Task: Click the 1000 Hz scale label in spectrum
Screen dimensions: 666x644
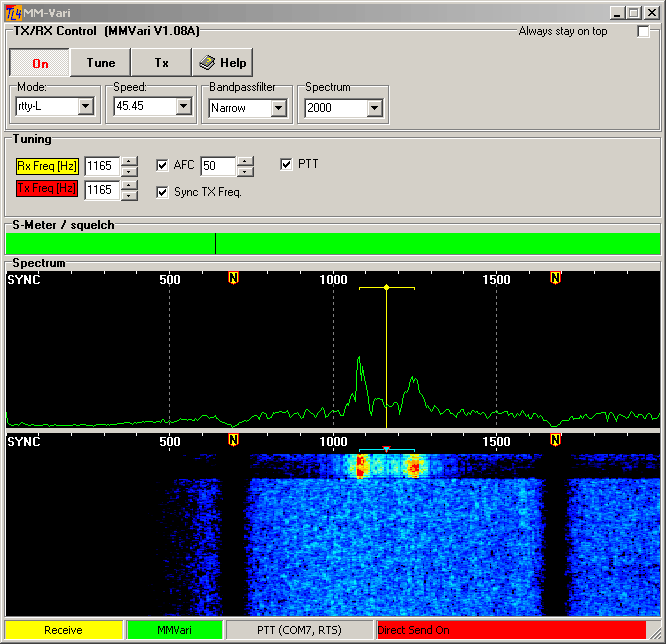Action: pos(333,280)
